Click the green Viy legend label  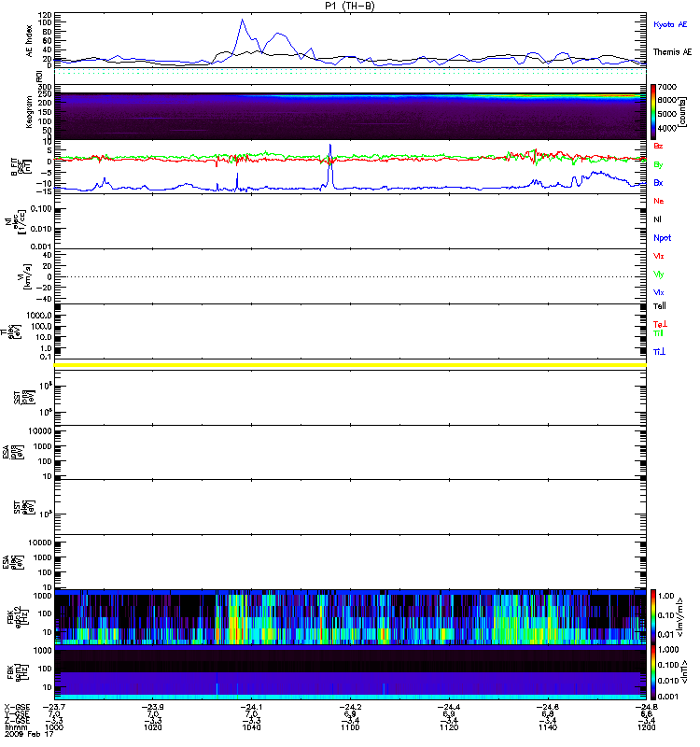pos(659,275)
